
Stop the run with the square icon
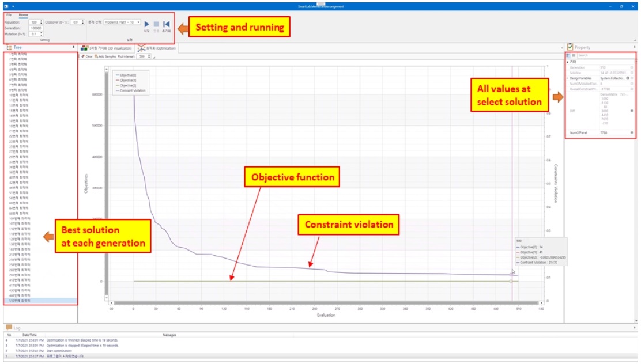tap(156, 24)
